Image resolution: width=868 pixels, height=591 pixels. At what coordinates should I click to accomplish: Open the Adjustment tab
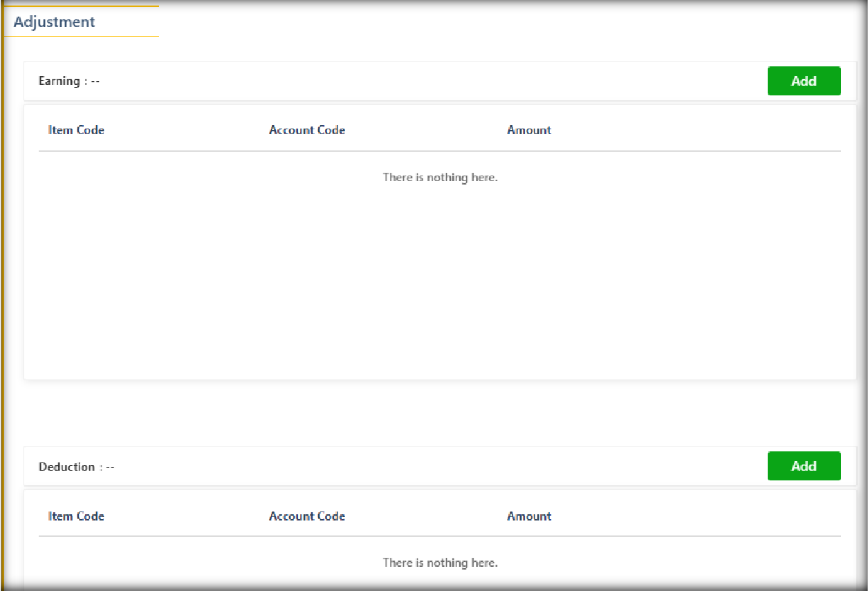(55, 22)
